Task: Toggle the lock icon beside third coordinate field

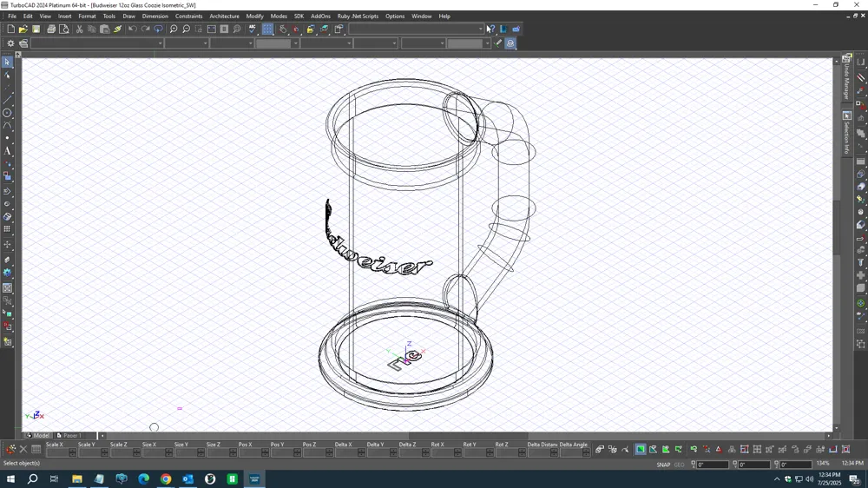Action: [x=776, y=465]
